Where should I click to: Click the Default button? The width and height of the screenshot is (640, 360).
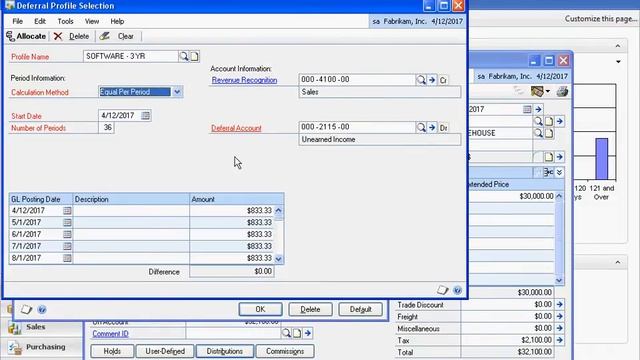coord(360,309)
